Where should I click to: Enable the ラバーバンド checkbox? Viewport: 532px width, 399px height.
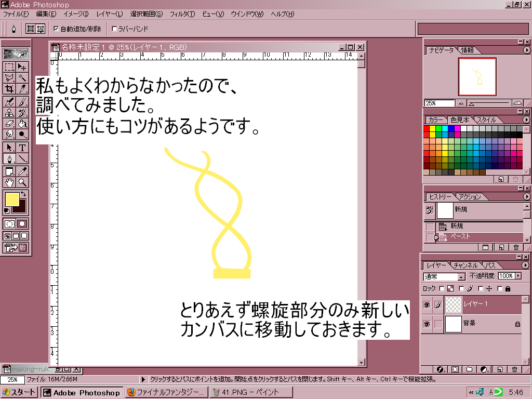pyautogui.click(x=114, y=29)
